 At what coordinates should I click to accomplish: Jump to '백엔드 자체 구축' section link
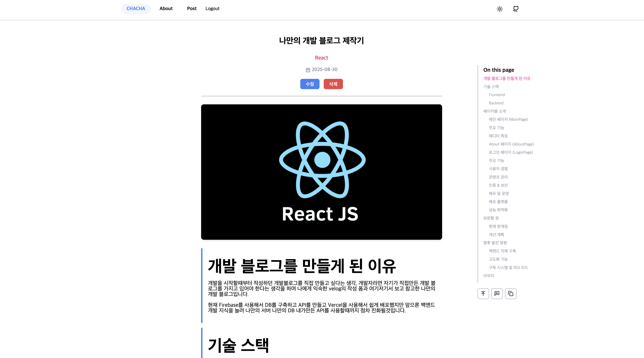[x=502, y=251]
